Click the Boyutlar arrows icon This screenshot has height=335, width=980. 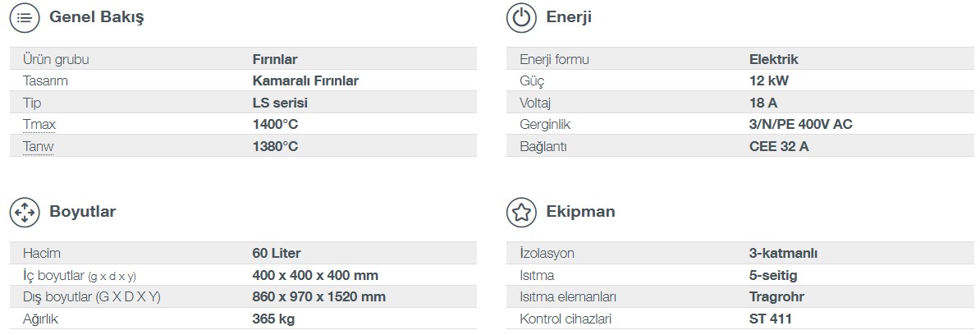point(25,212)
